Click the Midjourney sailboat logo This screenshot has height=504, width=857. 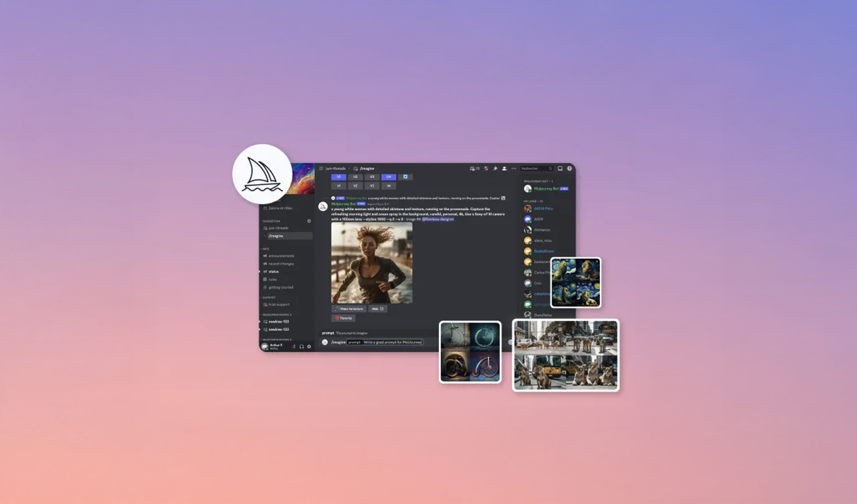262,174
